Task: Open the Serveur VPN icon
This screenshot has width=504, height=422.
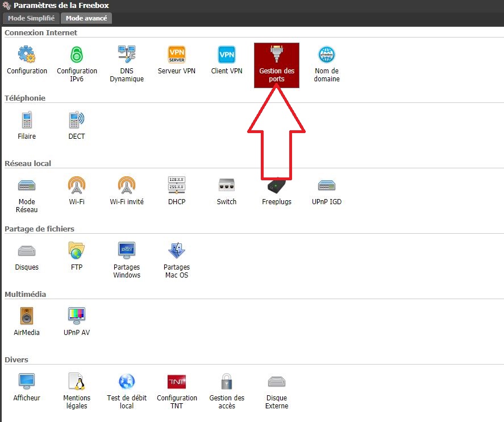Action: pos(177,60)
